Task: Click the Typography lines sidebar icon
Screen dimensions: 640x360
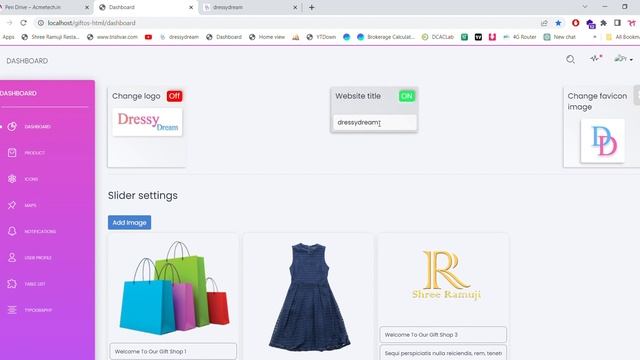Action: [12, 310]
